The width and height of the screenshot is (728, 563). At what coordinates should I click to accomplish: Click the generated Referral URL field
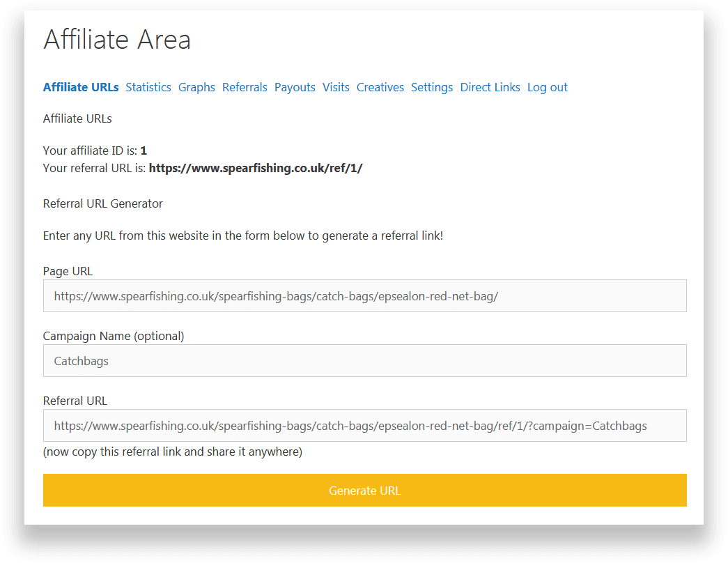[364, 426]
